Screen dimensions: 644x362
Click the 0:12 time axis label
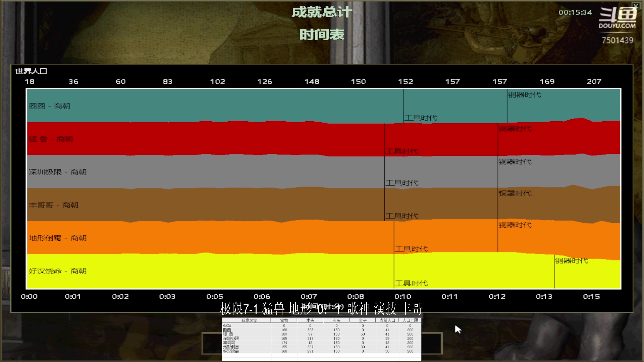click(x=497, y=297)
